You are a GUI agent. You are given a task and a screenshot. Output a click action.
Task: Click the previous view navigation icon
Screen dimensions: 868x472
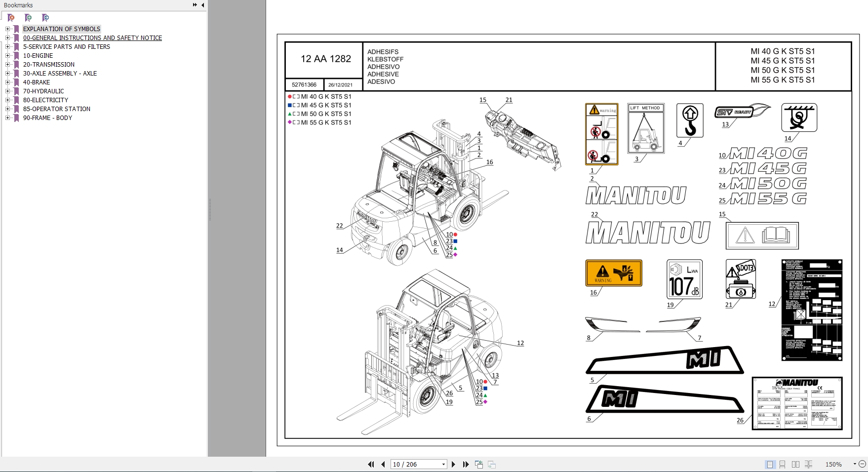[479, 464]
